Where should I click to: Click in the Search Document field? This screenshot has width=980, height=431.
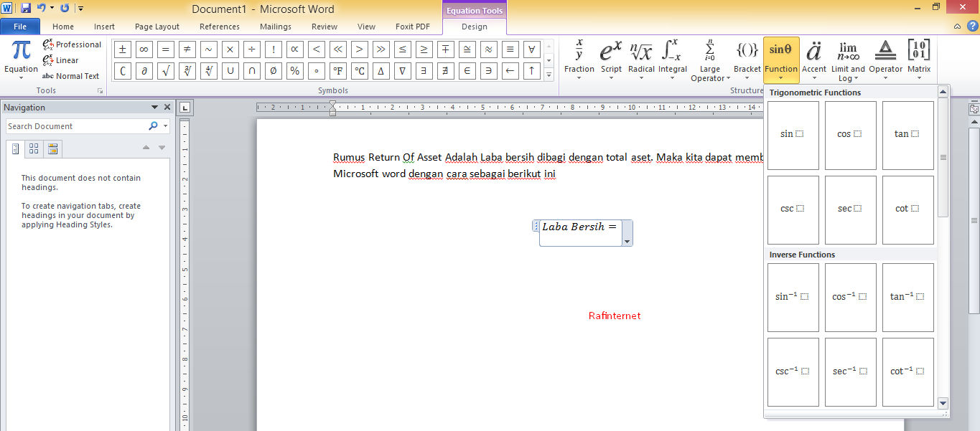pyautogui.click(x=79, y=125)
